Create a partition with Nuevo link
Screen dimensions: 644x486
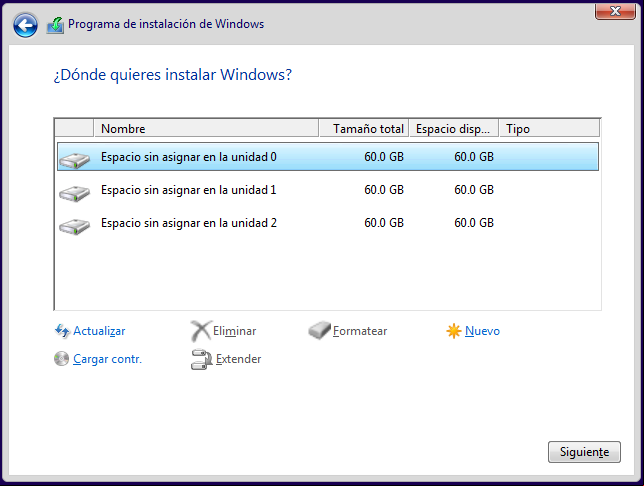483,331
